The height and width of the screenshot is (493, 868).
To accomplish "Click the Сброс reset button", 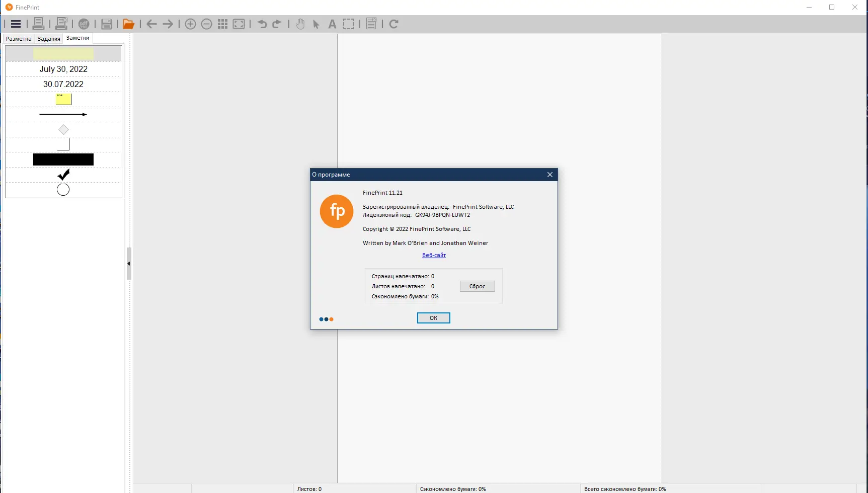I will coord(477,286).
